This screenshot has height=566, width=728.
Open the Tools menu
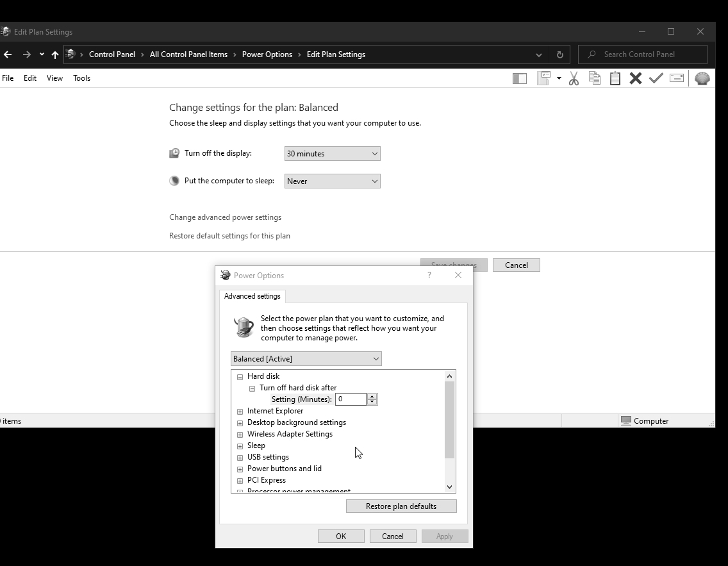82,78
